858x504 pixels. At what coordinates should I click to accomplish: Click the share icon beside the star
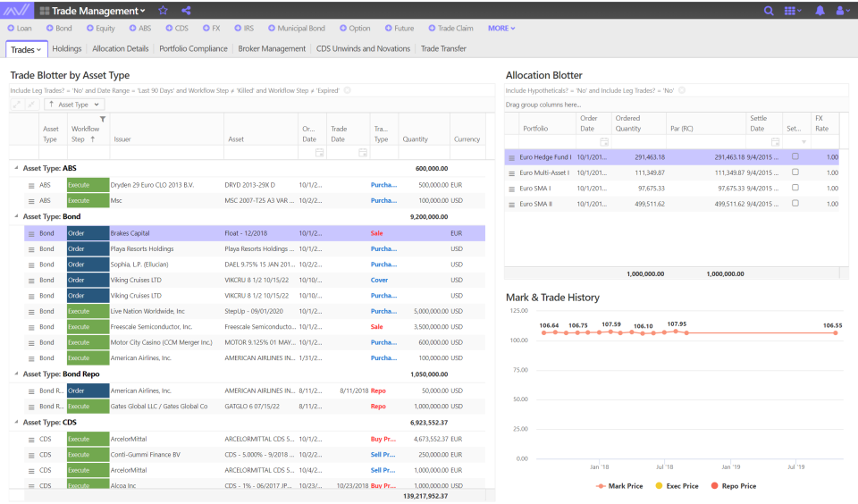186,11
